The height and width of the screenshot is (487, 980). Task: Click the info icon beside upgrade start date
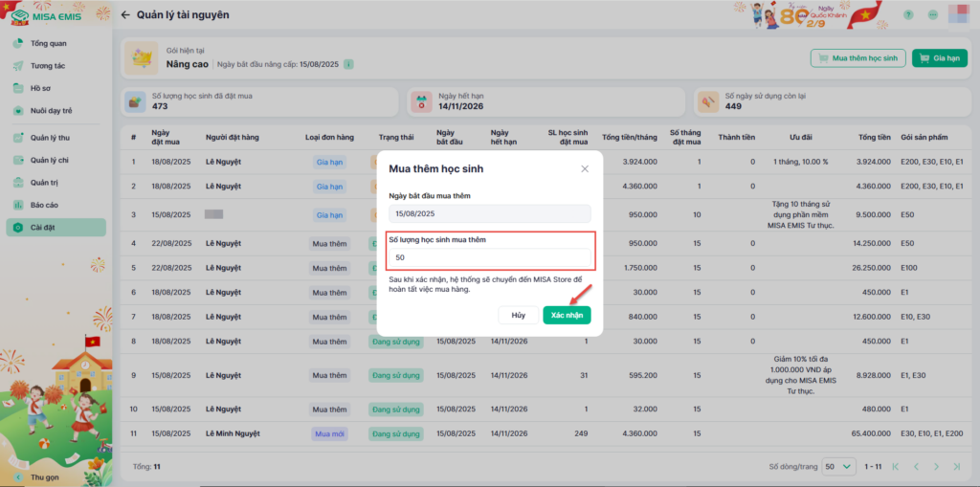(x=348, y=64)
